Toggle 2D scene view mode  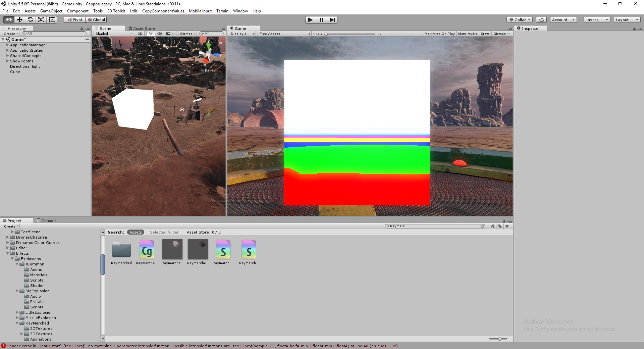coord(140,34)
